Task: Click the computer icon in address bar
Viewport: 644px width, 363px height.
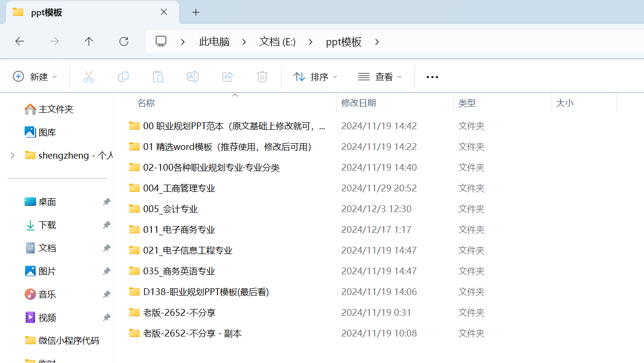Action: 161,41
